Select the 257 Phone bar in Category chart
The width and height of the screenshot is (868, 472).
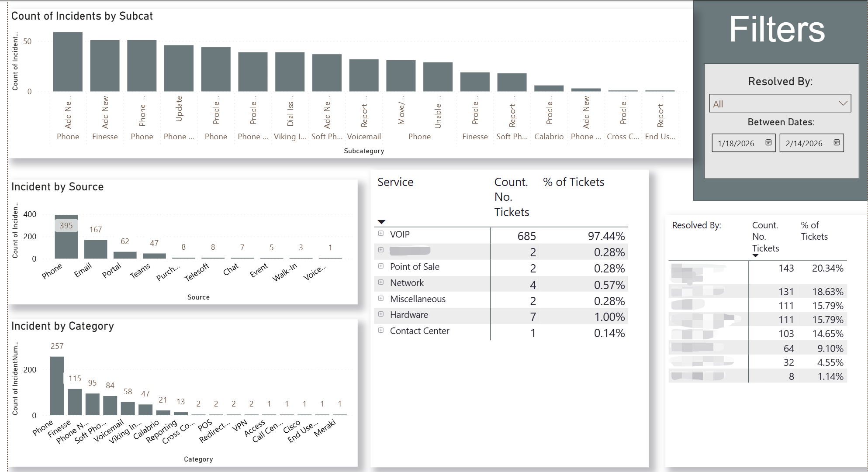[x=57, y=386]
